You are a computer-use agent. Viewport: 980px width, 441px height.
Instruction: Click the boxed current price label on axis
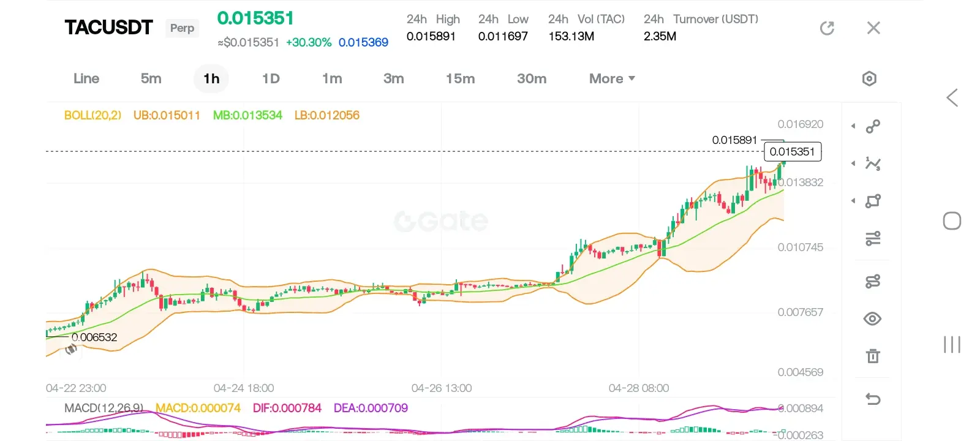click(x=793, y=151)
